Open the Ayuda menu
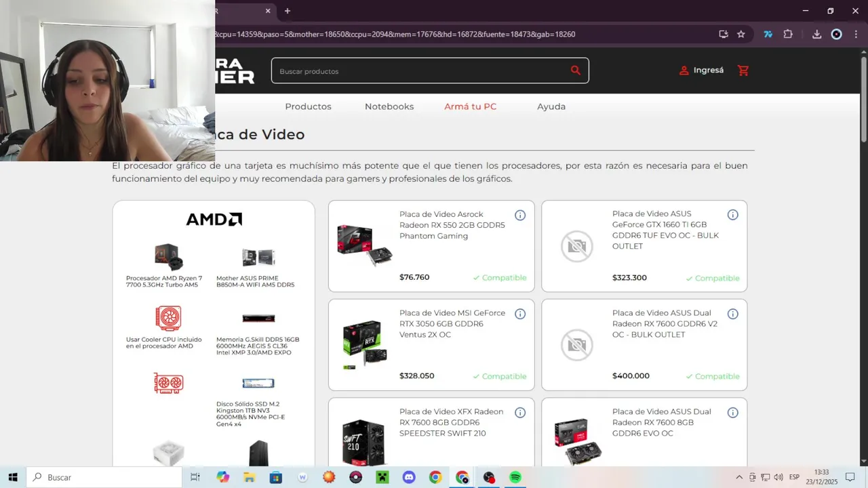 click(x=551, y=106)
